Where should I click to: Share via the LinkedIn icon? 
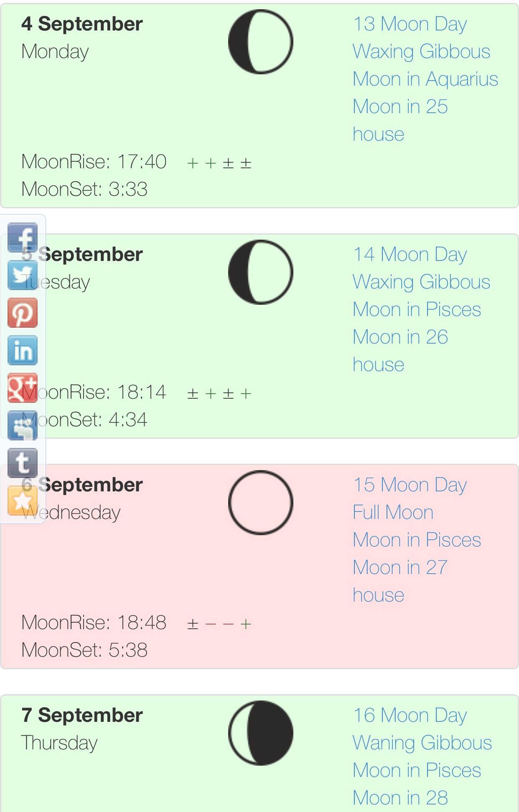coord(23,350)
